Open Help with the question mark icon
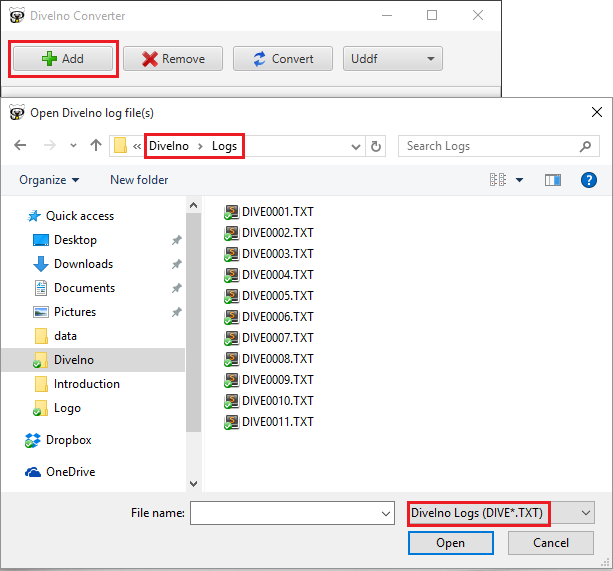This screenshot has height=571, width=613. pos(588,180)
